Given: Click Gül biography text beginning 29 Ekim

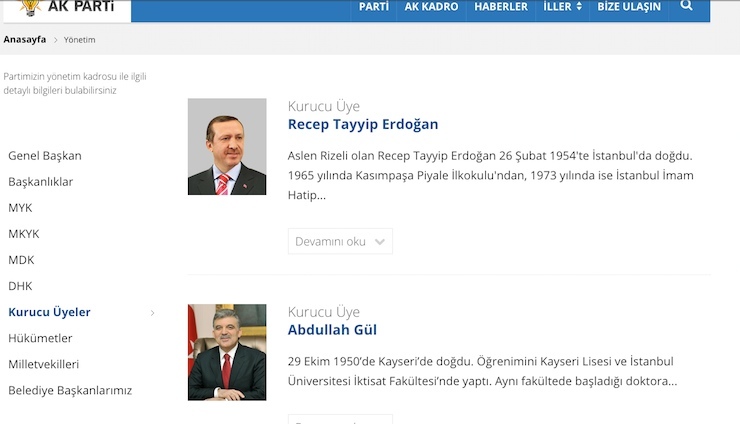Looking at the screenshot, I should pyautogui.click(x=482, y=371).
